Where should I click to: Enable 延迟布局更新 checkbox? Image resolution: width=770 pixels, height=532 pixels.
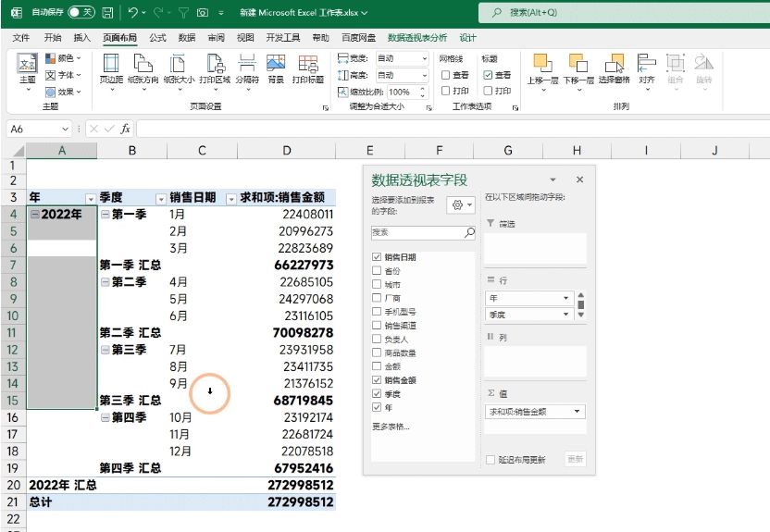coord(491,460)
